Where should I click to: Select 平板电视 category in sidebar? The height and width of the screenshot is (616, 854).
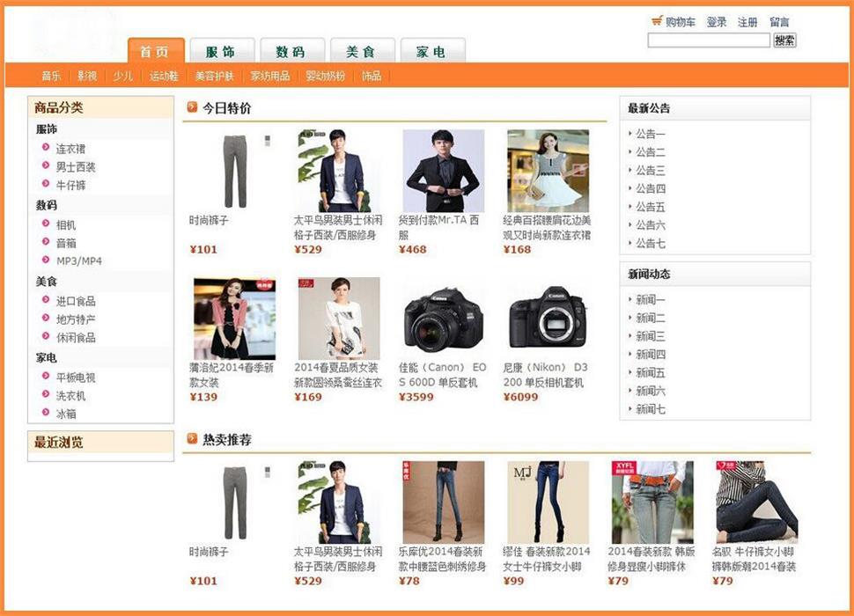coord(76,378)
